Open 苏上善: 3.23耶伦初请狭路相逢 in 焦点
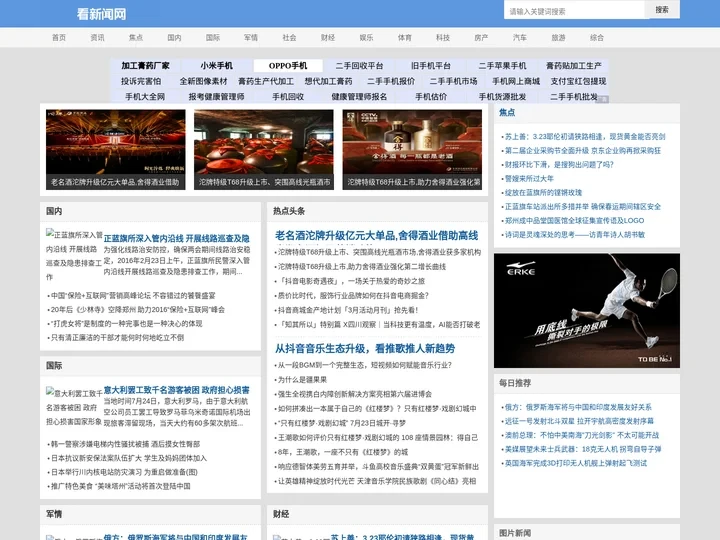720x540 pixels. [x=585, y=136]
